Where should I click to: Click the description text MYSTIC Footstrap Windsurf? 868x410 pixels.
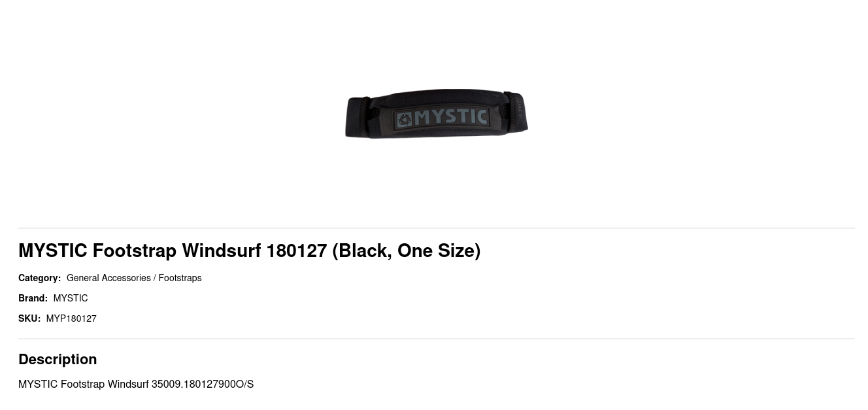(x=84, y=384)
